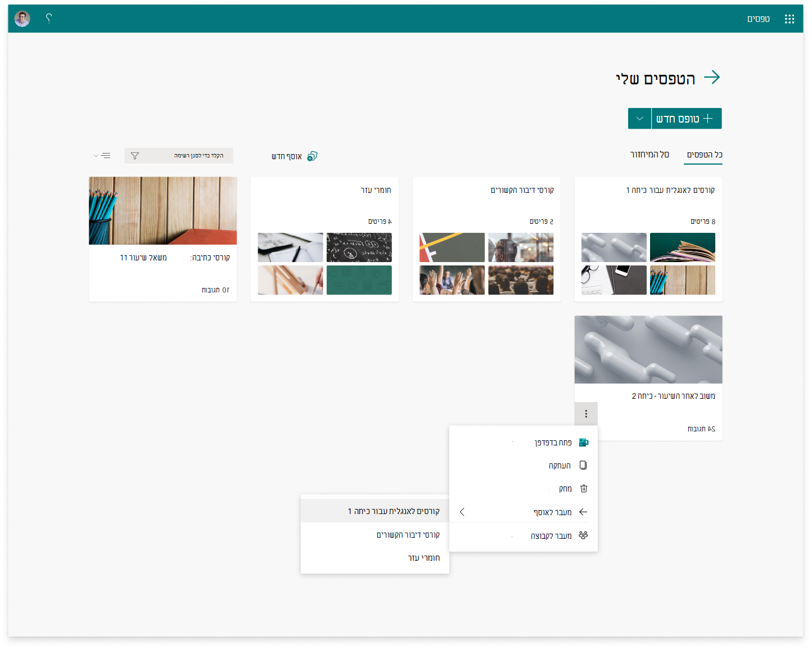Click the open in browser icon in the context menu
This screenshot has width=812, height=649.
584,443
